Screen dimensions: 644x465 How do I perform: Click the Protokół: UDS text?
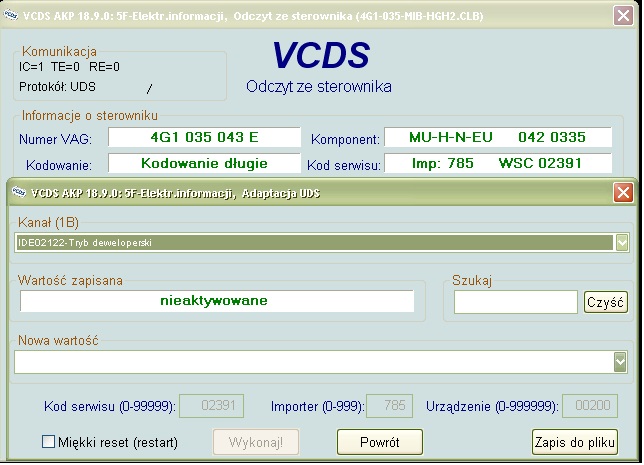(57, 87)
